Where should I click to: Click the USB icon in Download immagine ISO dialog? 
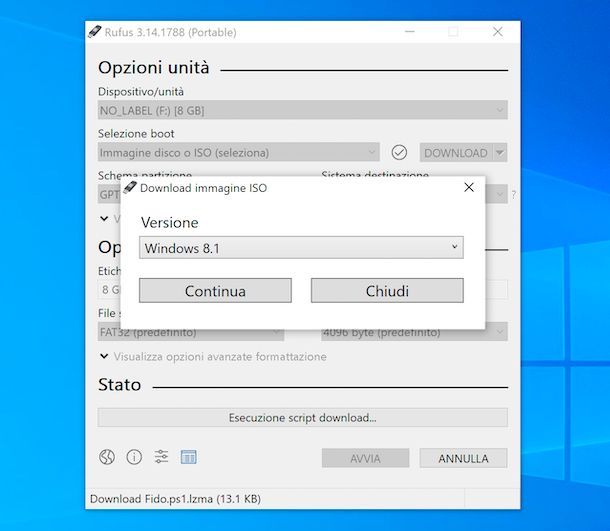pos(130,188)
